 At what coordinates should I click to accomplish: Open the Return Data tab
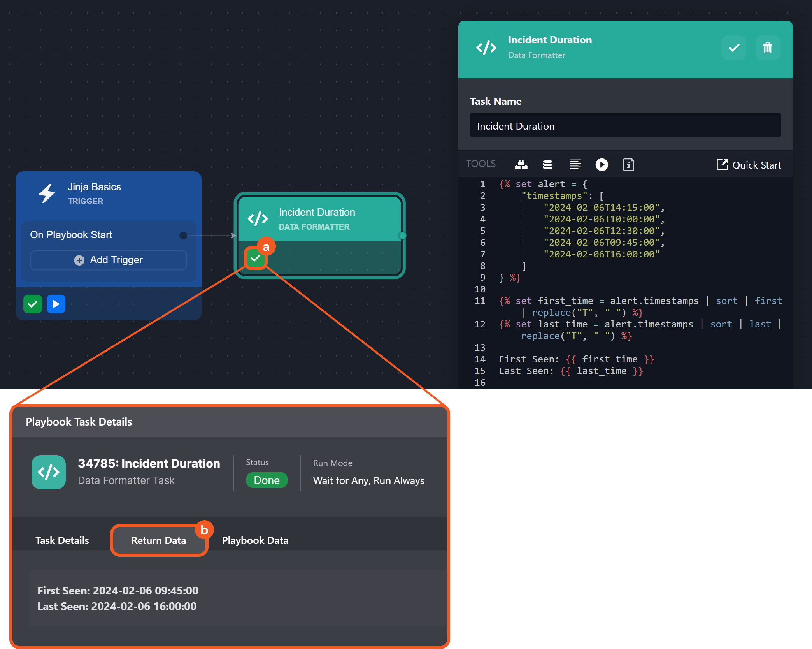159,540
